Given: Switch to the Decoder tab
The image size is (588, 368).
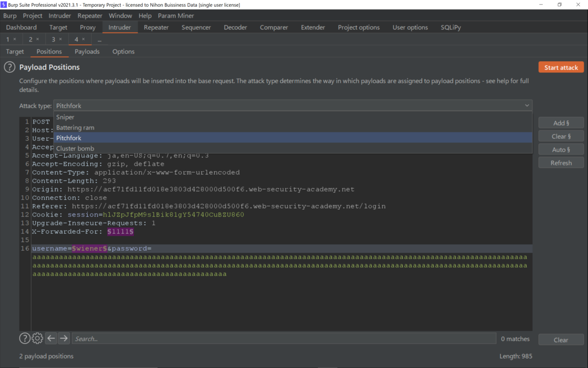Looking at the screenshot, I should tap(236, 27).
